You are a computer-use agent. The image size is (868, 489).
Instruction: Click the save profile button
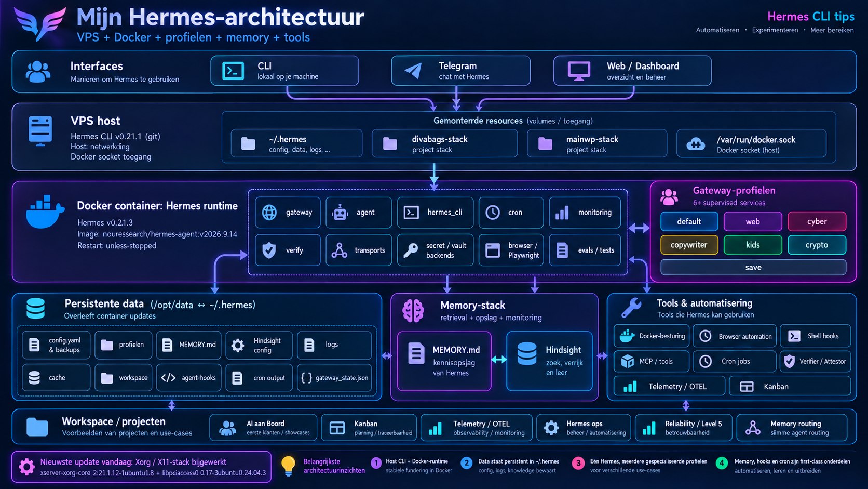[x=753, y=267]
